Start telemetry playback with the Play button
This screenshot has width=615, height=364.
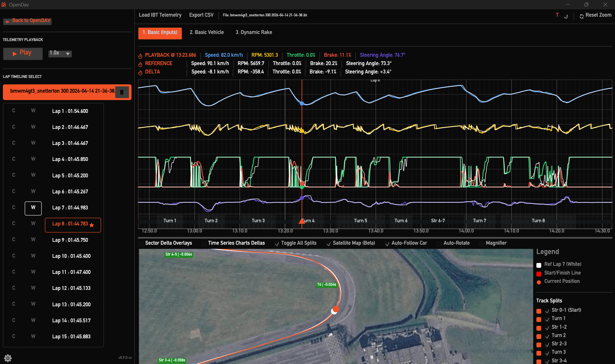coord(23,54)
